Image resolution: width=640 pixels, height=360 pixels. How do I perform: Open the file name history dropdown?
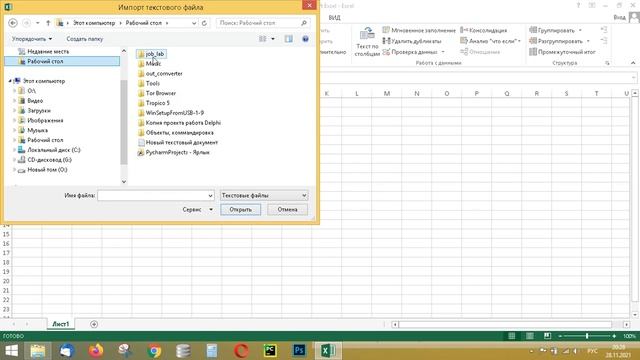[x=210, y=196]
